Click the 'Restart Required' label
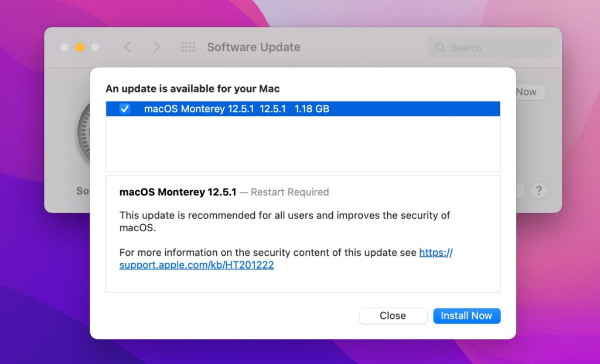The image size is (600, 364). point(289,192)
